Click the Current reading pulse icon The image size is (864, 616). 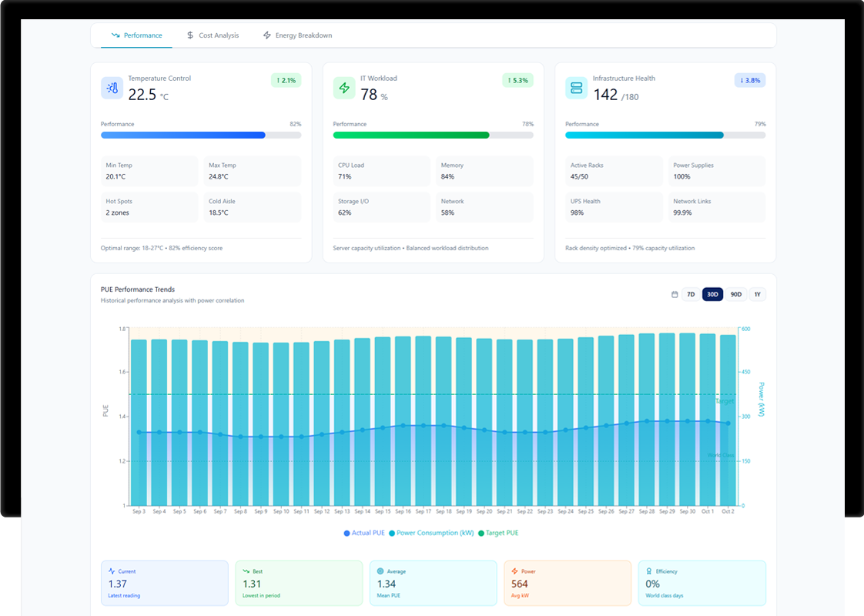pyautogui.click(x=112, y=571)
